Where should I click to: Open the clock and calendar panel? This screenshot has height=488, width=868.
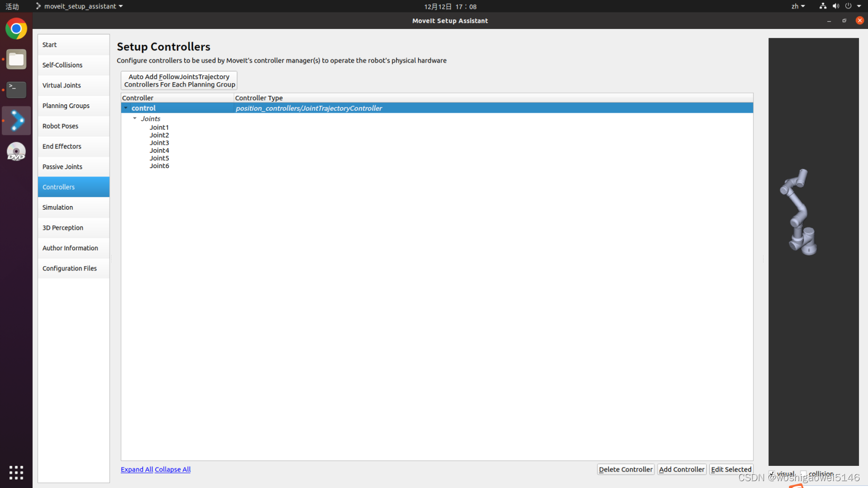(450, 6)
